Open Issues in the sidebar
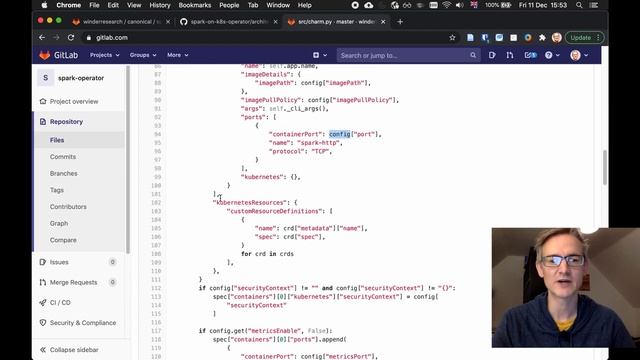640x360 pixels. coord(59,262)
